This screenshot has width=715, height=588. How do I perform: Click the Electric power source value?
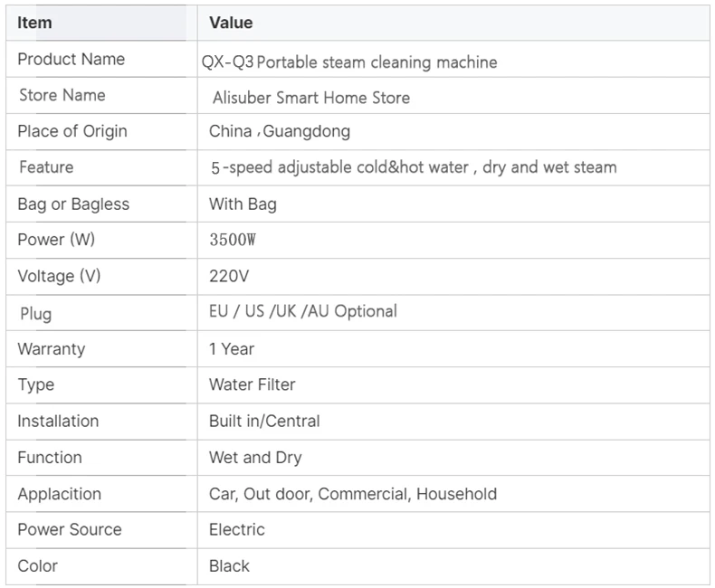point(236,529)
